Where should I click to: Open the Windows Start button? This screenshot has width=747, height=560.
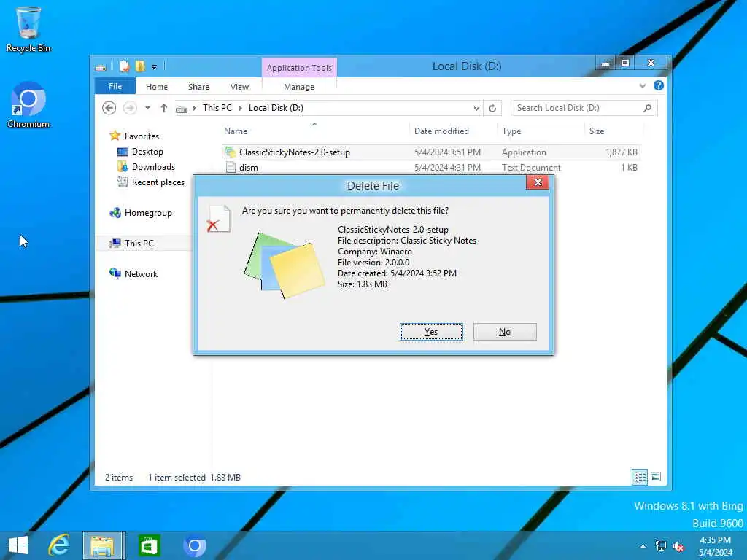click(18, 545)
